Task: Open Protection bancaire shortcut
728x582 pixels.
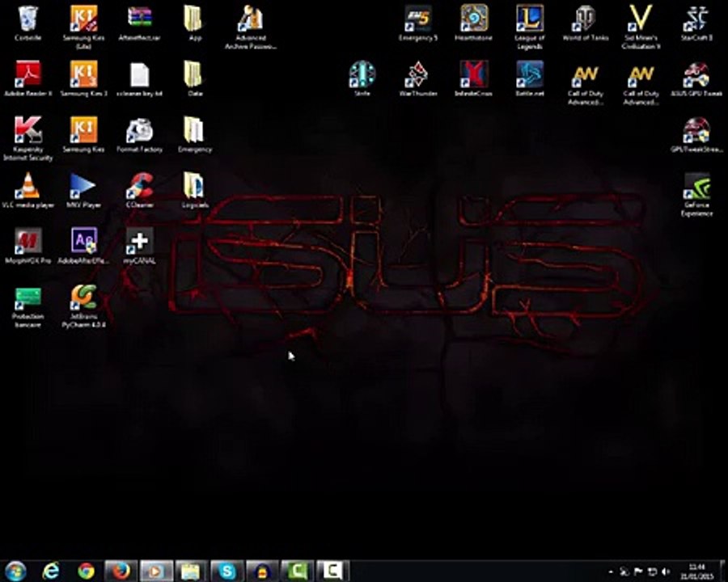Action: [x=28, y=307]
